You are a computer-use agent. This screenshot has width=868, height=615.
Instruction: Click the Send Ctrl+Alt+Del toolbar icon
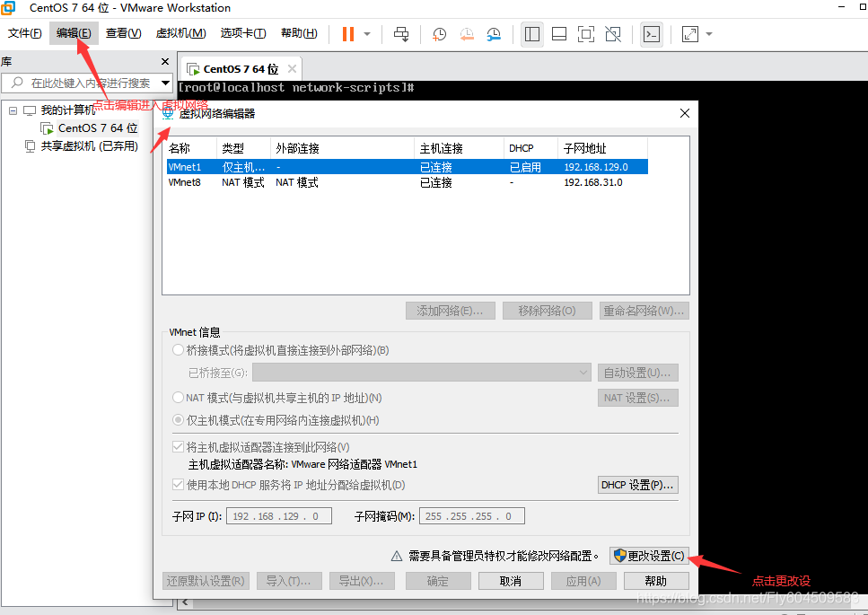pyautogui.click(x=401, y=34)
